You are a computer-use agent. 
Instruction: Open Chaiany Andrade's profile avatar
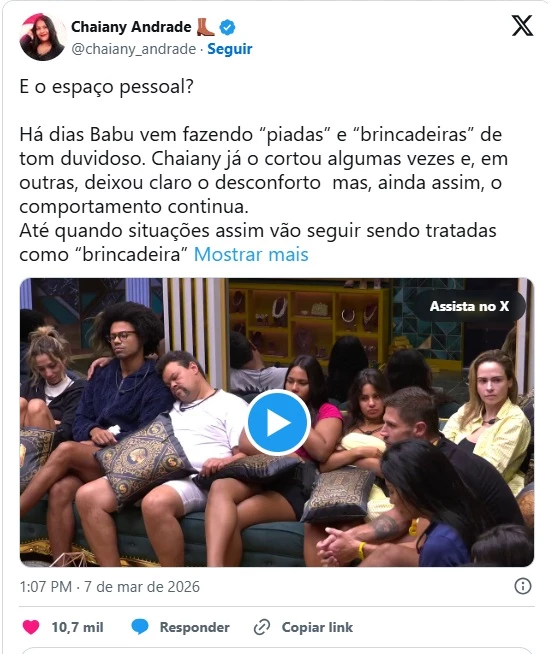point(43,37)
